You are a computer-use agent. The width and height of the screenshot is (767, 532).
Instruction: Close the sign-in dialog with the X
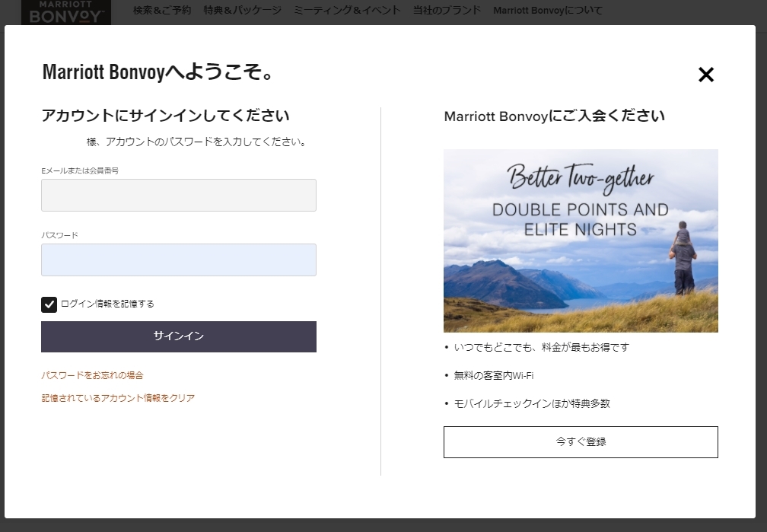click(x=706, y=75)
